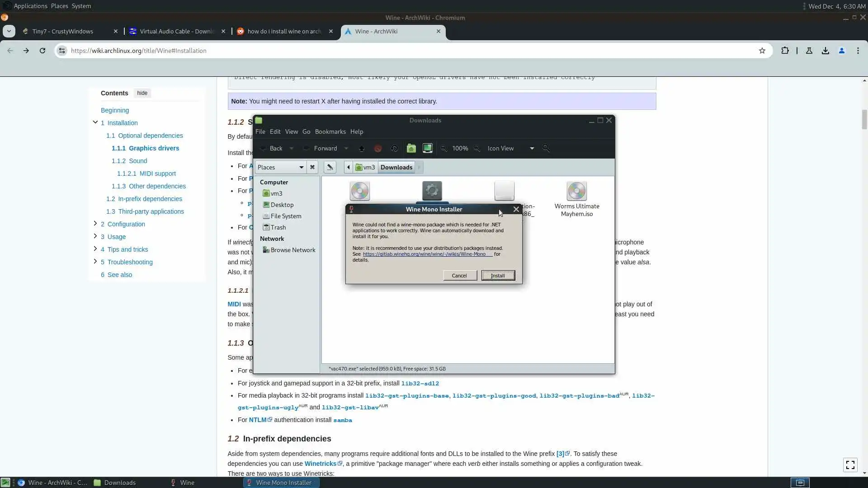868x488 pixels.
Task: Hide the wiki Contents sidebar
Action: pos(142,93)
